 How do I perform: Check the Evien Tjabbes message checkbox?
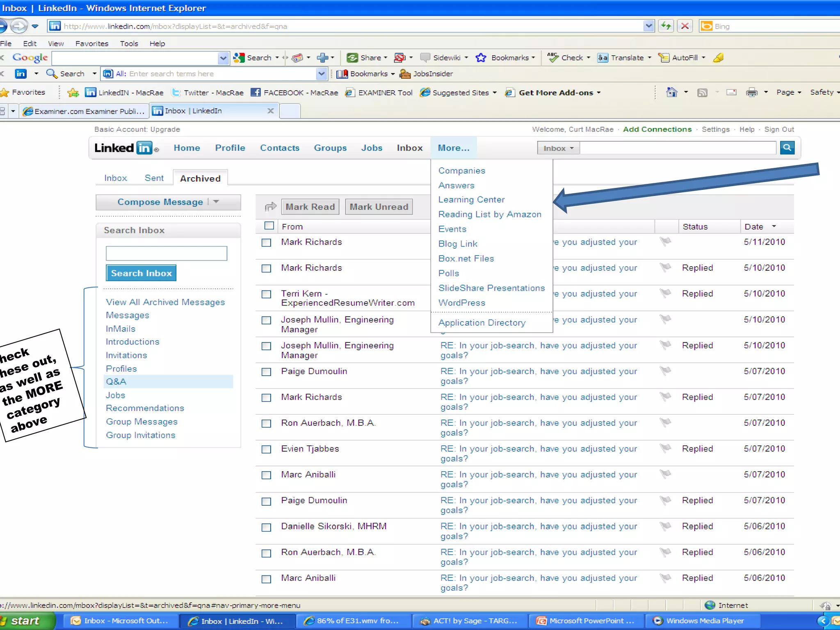coord(267,449)
